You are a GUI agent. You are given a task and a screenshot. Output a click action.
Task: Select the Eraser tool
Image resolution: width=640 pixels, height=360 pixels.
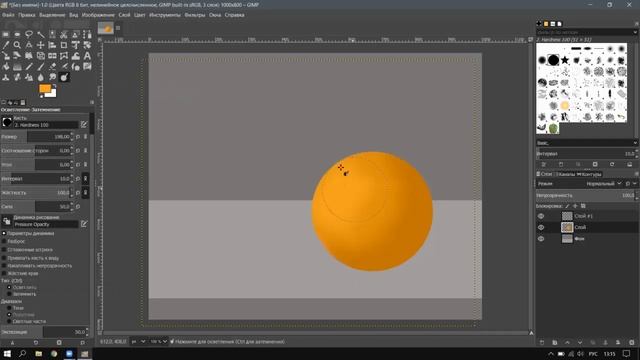(x=52, y=67)
